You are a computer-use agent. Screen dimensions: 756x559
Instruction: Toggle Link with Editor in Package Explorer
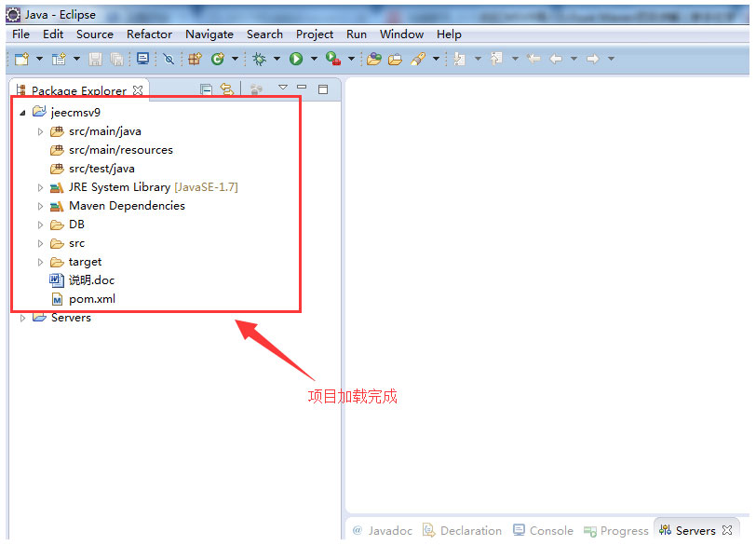click(x=226, y=89)
